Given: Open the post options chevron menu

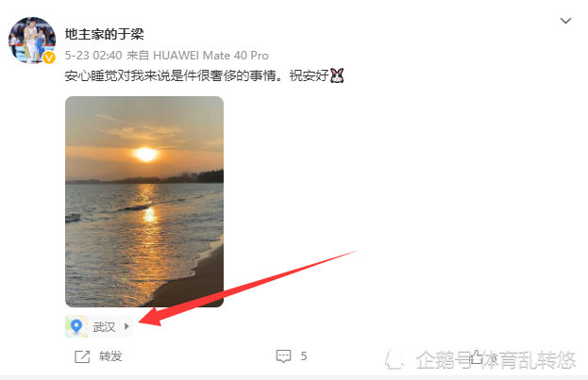Looking at the screenshot, I should pyautogui.click(x=565, y=21).
